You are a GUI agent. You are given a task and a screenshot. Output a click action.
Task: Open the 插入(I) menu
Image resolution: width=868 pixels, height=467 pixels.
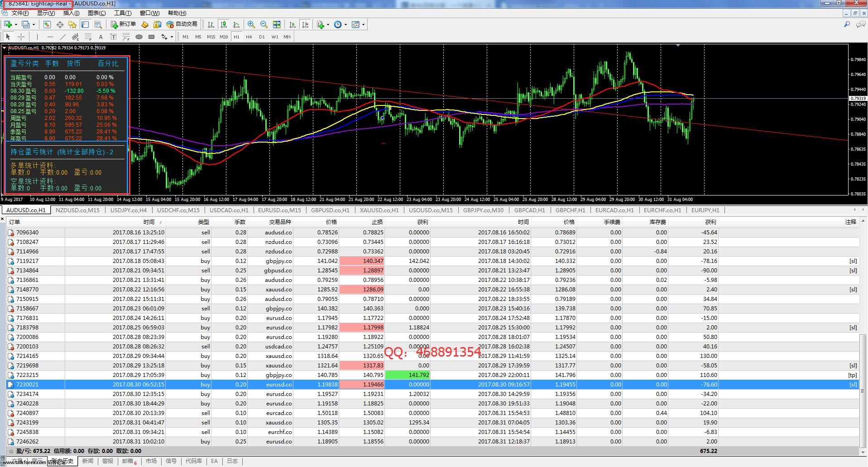71,13
